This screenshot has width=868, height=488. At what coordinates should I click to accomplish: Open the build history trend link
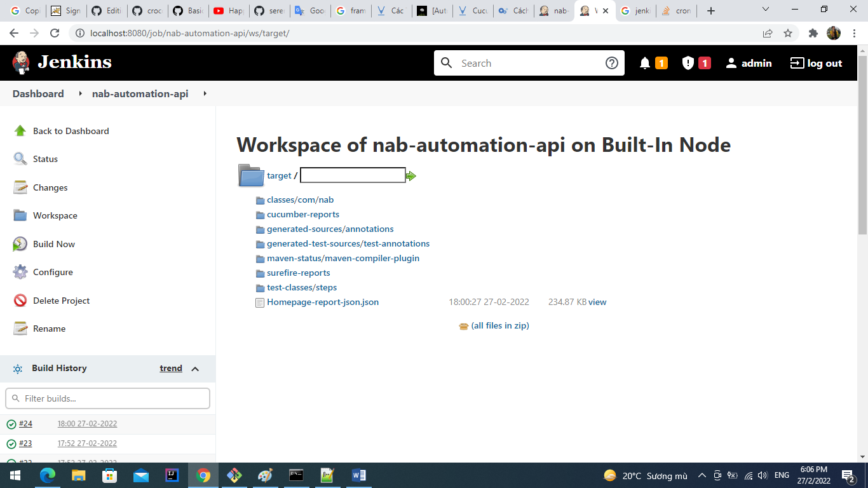pos(171,368)
